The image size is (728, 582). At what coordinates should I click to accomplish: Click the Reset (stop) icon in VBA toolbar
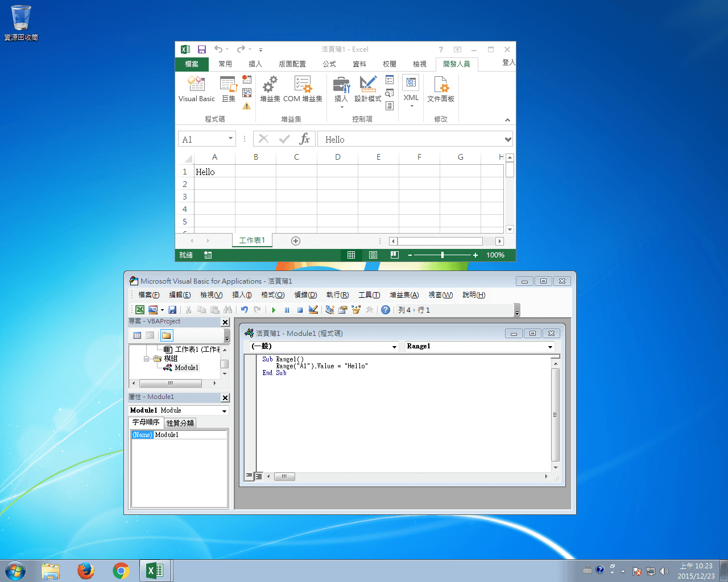pyautogui.click(x=300, y=310)
